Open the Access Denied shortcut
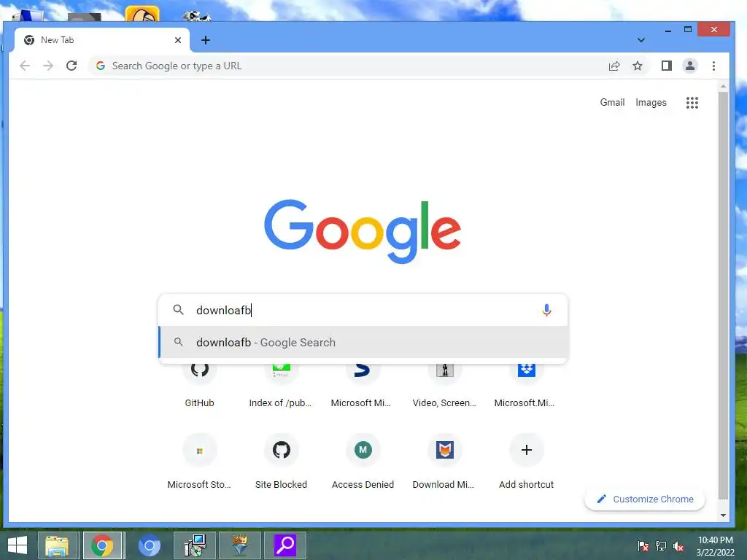The width and height of the screenshot is (747, 560). [x=363, y=462]
